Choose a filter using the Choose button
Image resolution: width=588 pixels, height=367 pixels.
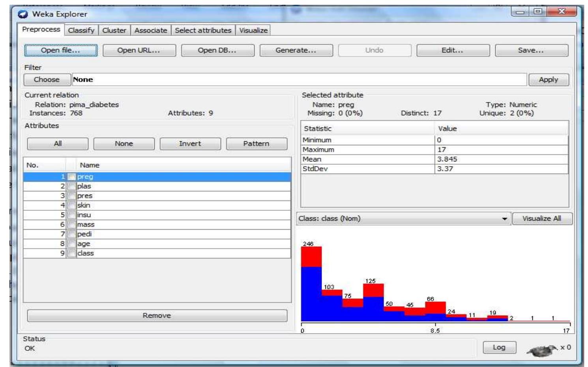click(x=47, y=80)
